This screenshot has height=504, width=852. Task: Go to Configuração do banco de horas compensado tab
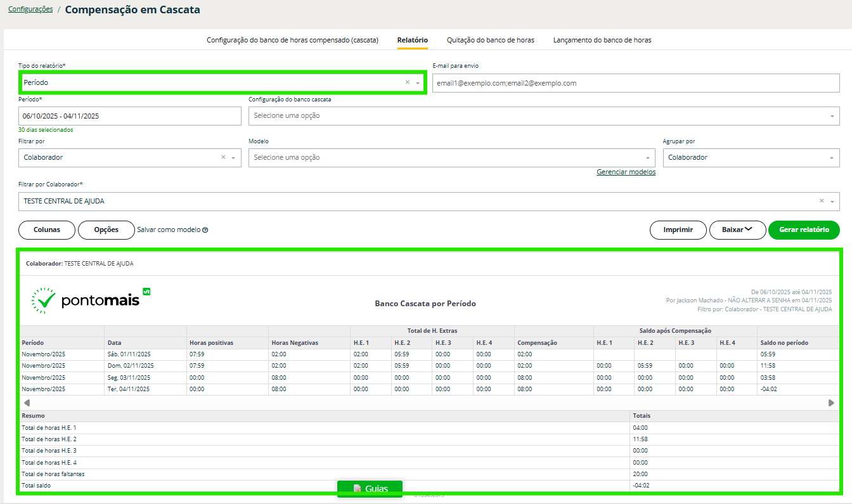click(x=292, y=40)
